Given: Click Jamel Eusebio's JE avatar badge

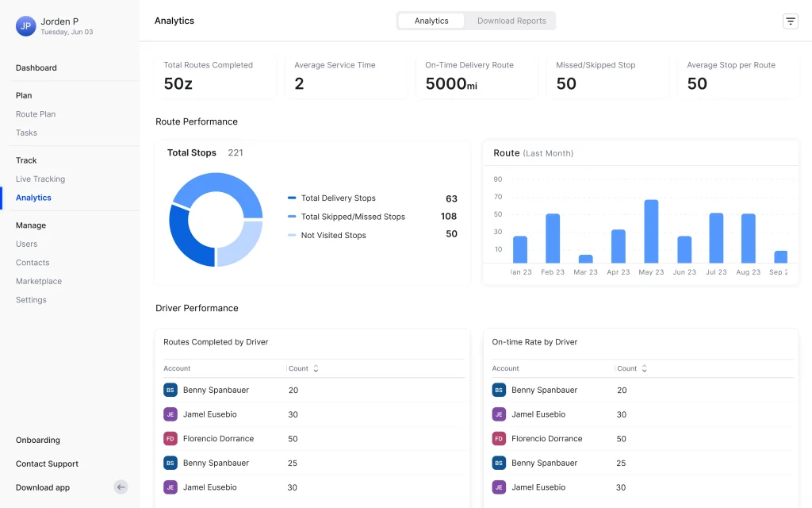Looking at the screenshot, I should [170, 414].
